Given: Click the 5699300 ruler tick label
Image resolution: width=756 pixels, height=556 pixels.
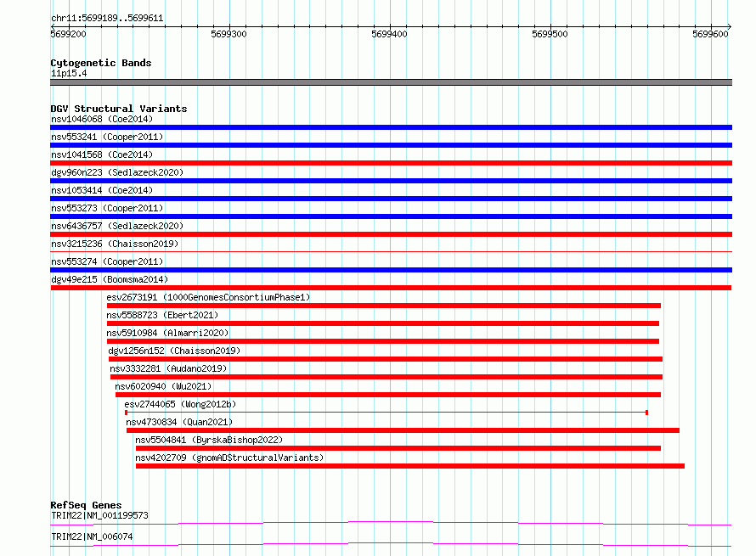Looking at the screenshot, I should click(x=228, y=34).
